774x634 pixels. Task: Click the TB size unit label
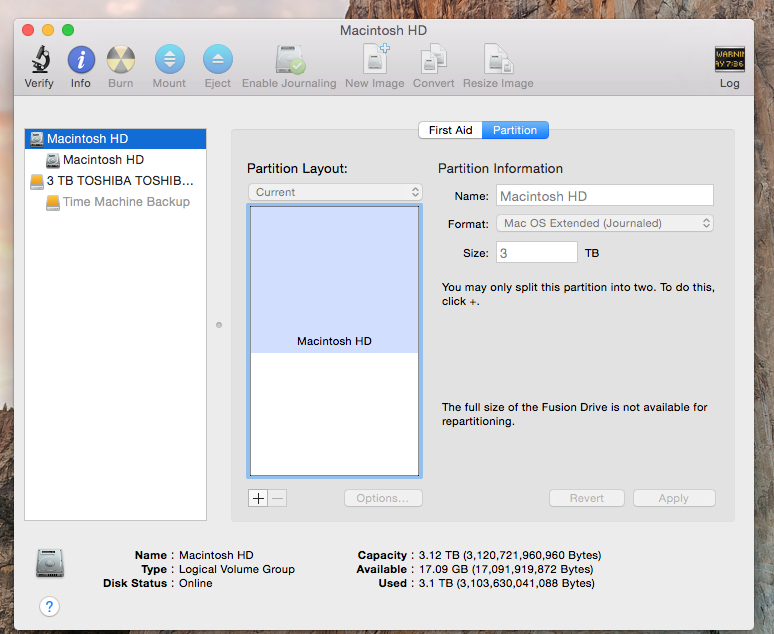592,253
